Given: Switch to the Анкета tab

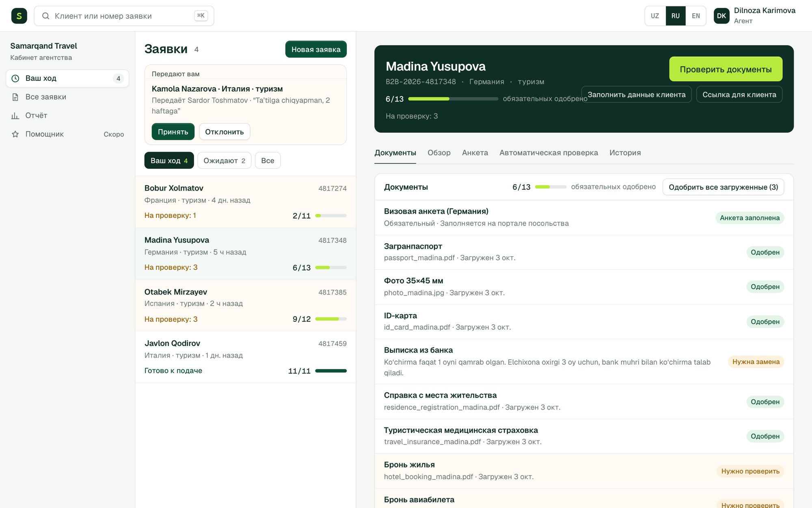Looking at the screenshot, I should (475, 153).
